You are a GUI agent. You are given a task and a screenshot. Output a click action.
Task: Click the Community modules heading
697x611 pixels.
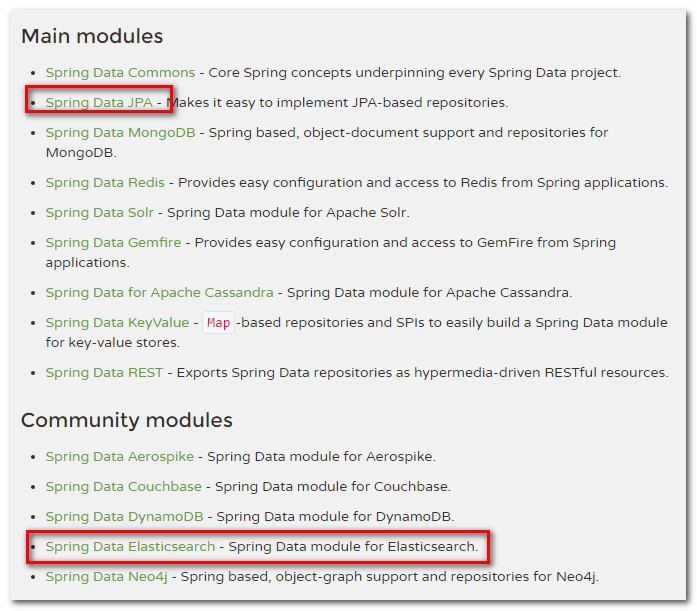[127, 420]
